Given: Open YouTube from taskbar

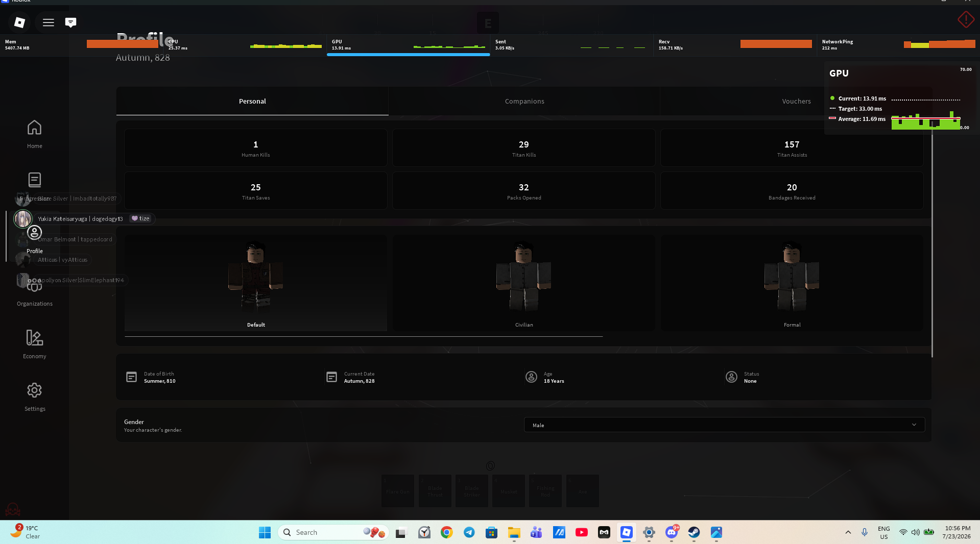Looking at the screenshot, I should click(582, 532).
